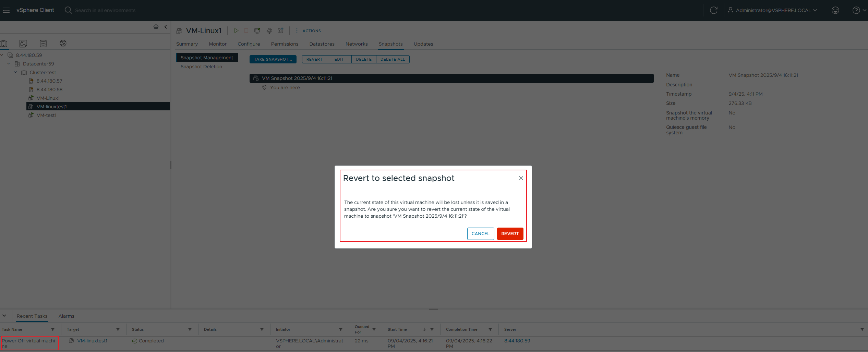The height and width of the screenshot is (352, 868).
Task: Open the Datastores tab
Action: tap(322, 44)
